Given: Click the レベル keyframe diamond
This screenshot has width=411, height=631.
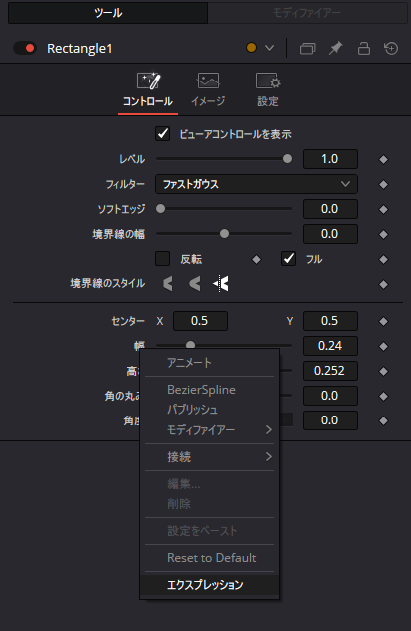Looking at the screenshot, I should [383, 159].
